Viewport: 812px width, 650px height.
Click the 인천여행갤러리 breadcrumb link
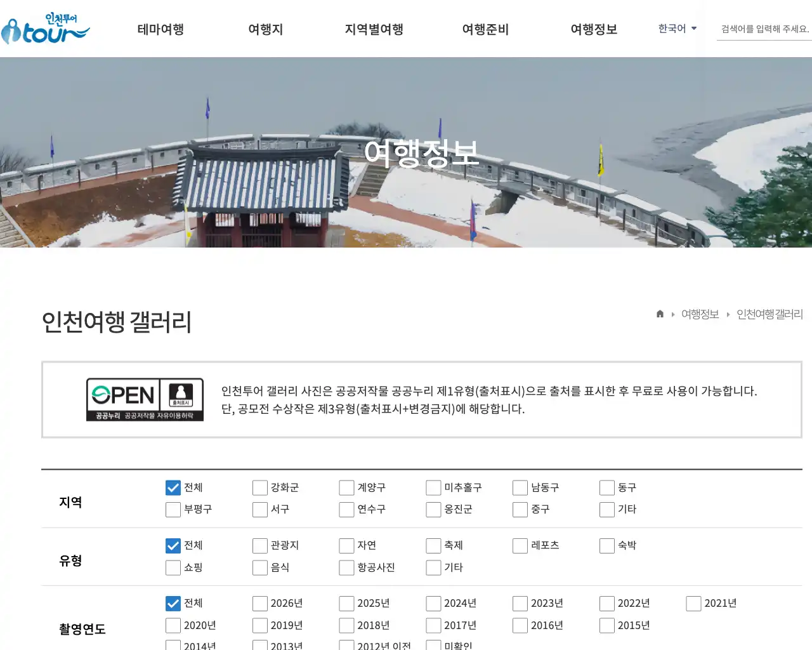[769, 314]
